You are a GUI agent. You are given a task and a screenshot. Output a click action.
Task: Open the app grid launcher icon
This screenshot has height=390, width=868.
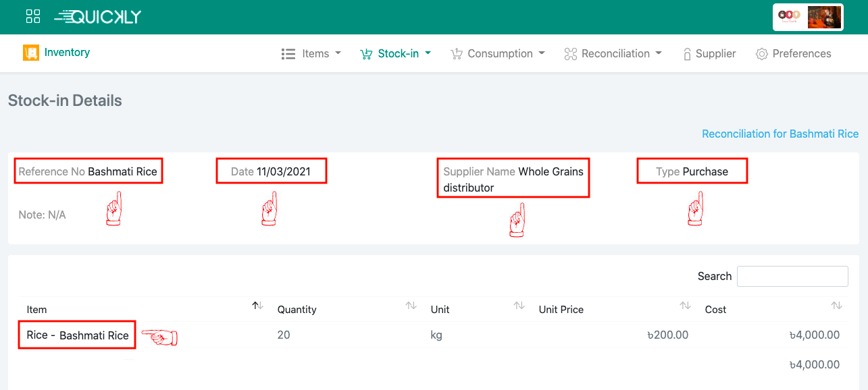[32, 17]
